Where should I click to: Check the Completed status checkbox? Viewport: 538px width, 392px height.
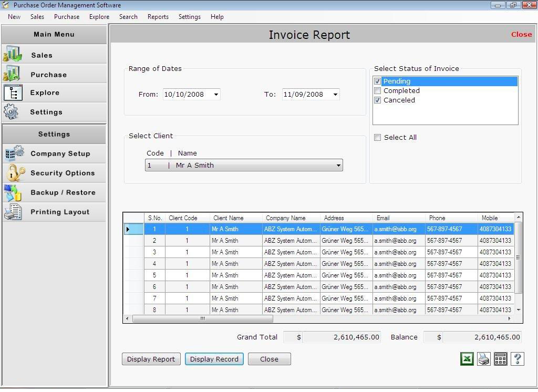coord(377,91)
